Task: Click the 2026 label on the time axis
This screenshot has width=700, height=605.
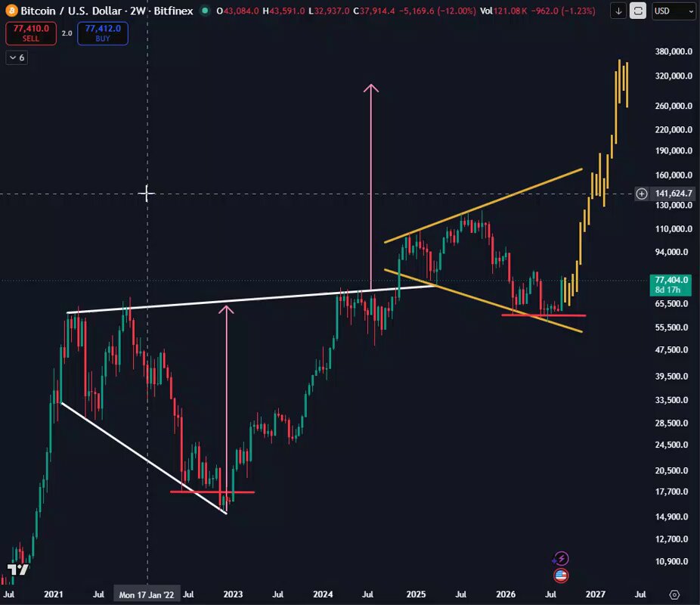Action: click(x=506, y=594)
